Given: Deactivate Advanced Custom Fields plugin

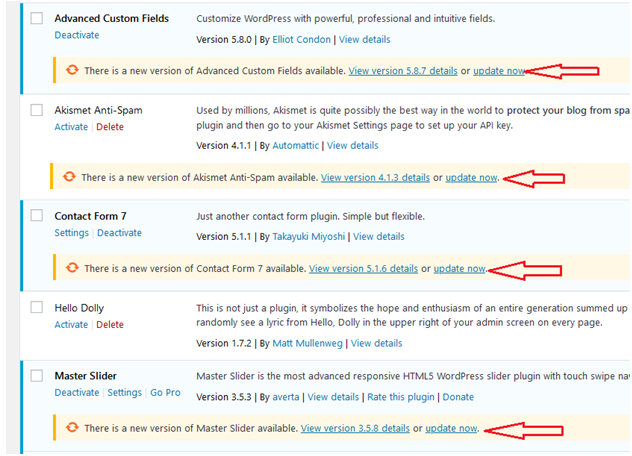Looking at the screenshot, I should [x=77, y=35].
